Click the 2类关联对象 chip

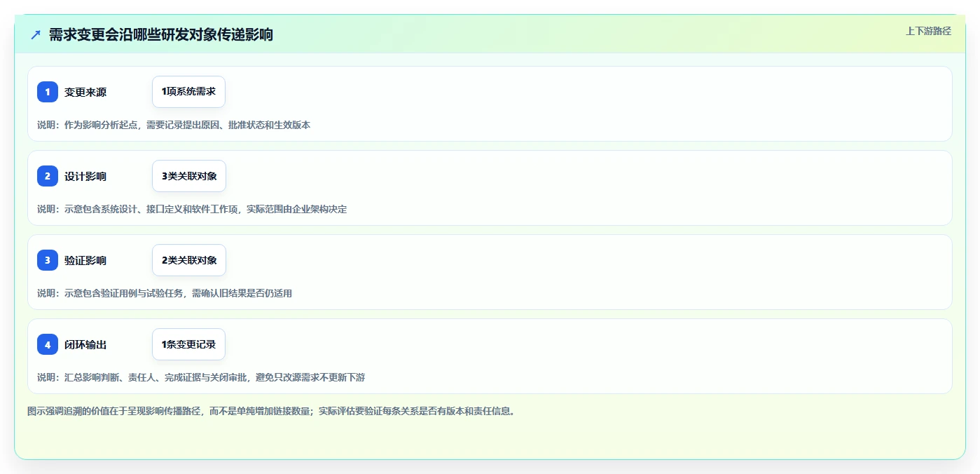coord(189,260)
